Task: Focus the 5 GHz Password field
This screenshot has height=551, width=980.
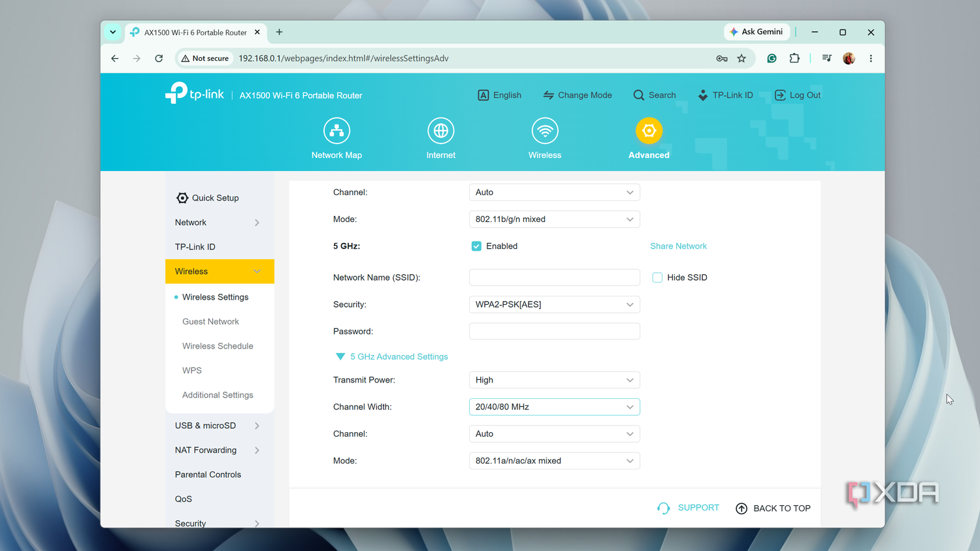Action: (555, 332)
